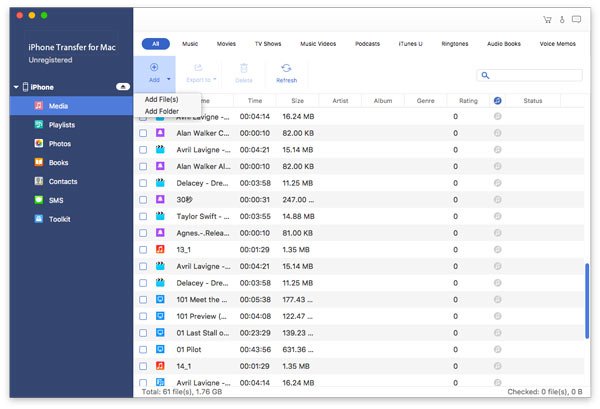600x409 pixels.
Task: Click music icon of 13_1 row
Action: pos(160,249)
